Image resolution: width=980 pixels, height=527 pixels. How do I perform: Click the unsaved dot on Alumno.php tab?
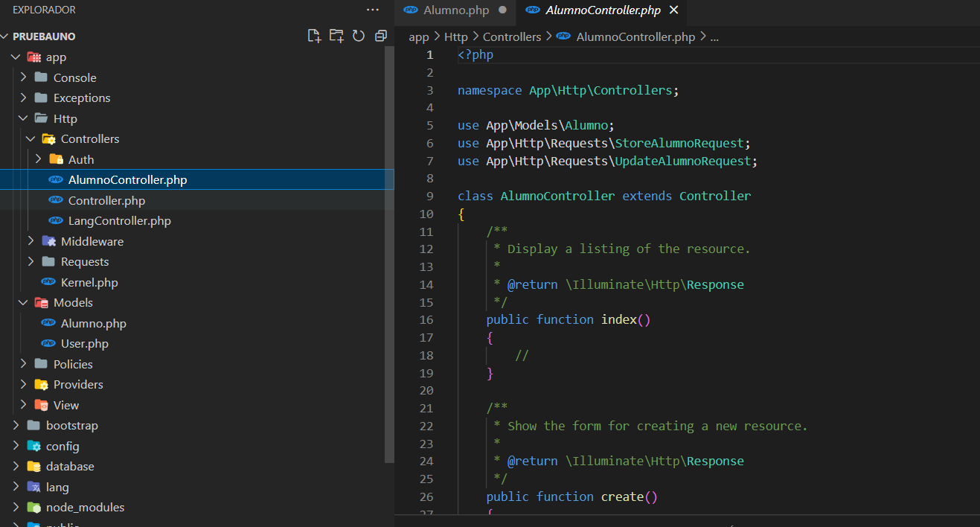pyautogui.click(x=502, y=10)
